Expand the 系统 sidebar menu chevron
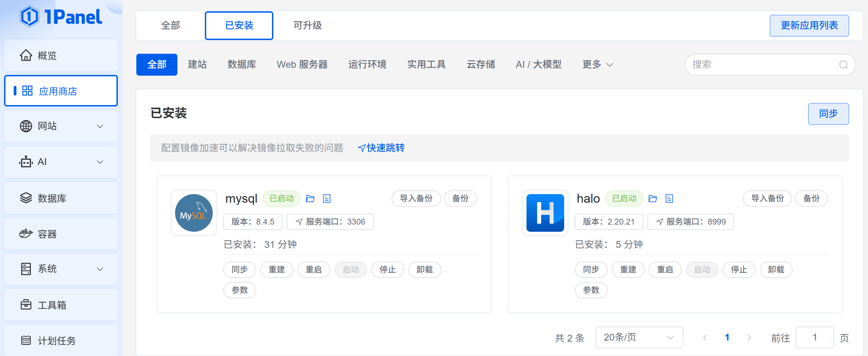This screenshot has height=356, width=868. (100, 269)
